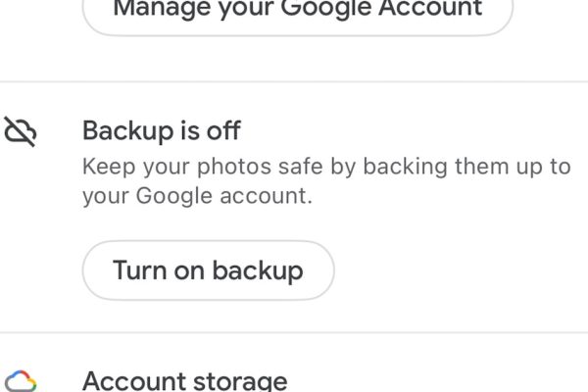
Task: Select the Account storage title text
Action: (185, 381)
